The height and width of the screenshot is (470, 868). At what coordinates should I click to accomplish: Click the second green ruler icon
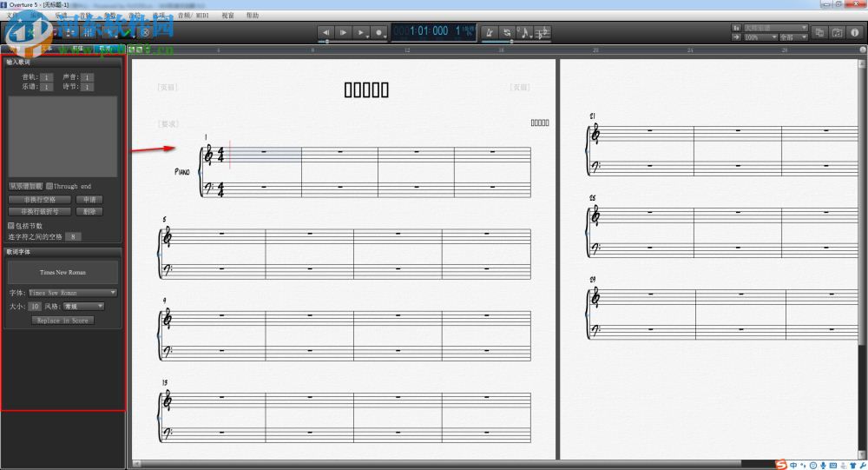[x=139, y=50]
